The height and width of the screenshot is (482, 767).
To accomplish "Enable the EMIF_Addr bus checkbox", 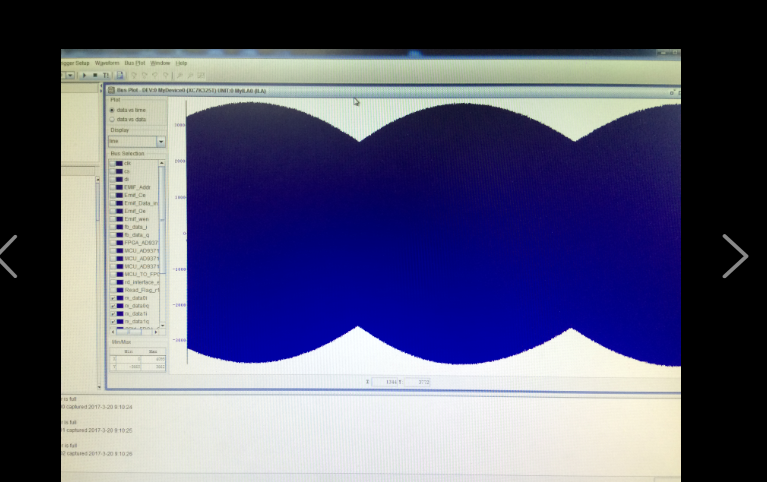I will [112, 187].
